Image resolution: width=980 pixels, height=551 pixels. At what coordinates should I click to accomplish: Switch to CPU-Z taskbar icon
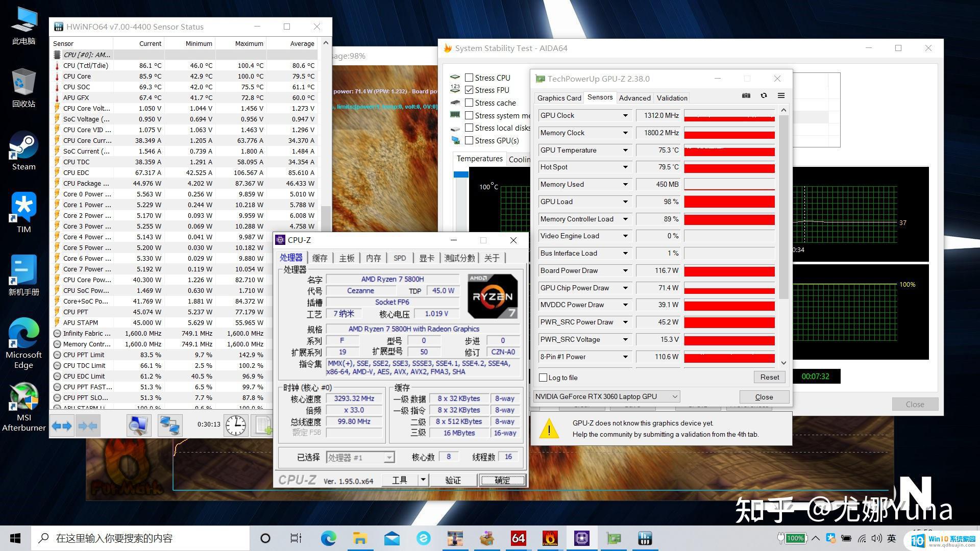[x=581, y=538]
